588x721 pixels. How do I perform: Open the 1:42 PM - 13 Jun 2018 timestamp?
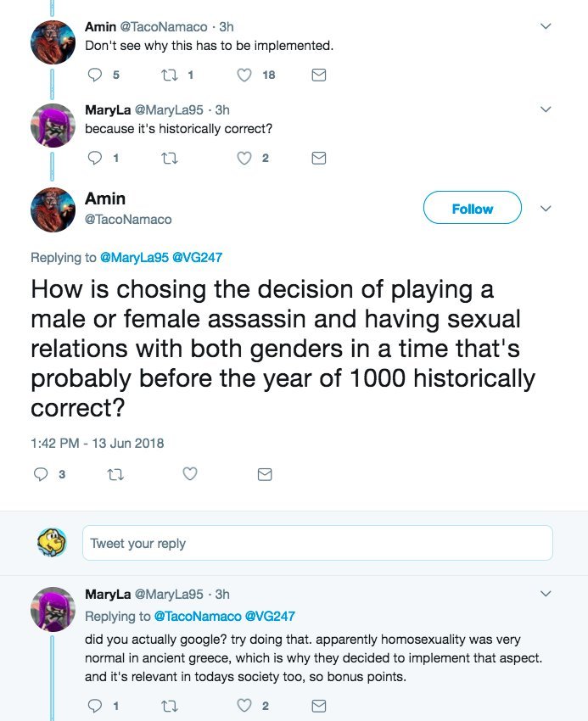[98, 442]
